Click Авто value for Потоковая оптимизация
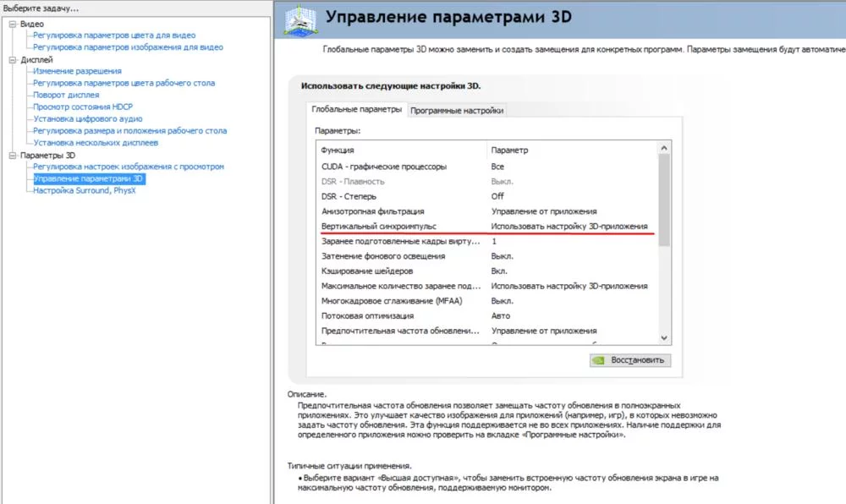 (501, 316)
